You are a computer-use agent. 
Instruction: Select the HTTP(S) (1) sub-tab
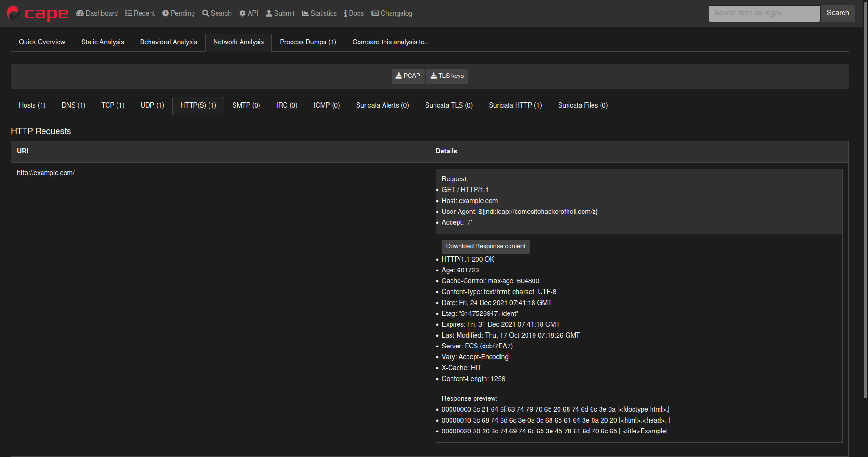tap(198, 105)
